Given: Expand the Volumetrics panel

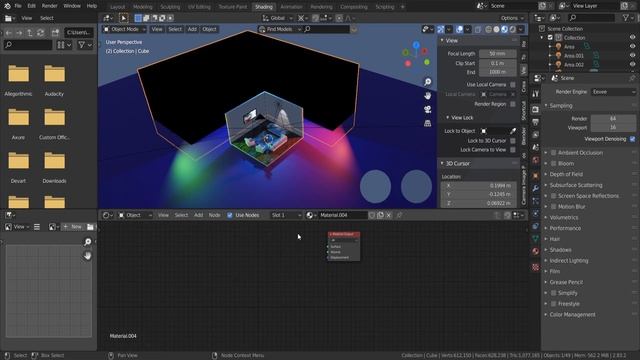Looking at the screenshot, I should [x=563, y=218].
